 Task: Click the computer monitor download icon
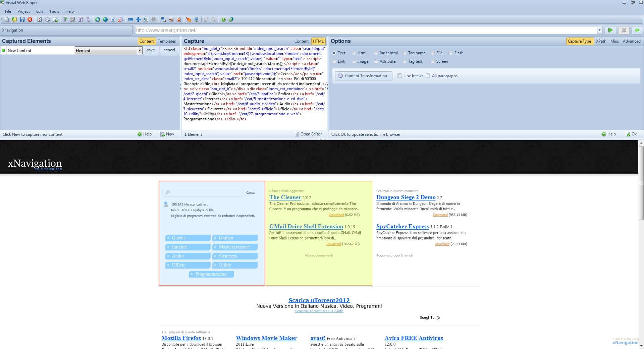coord(196,19)
